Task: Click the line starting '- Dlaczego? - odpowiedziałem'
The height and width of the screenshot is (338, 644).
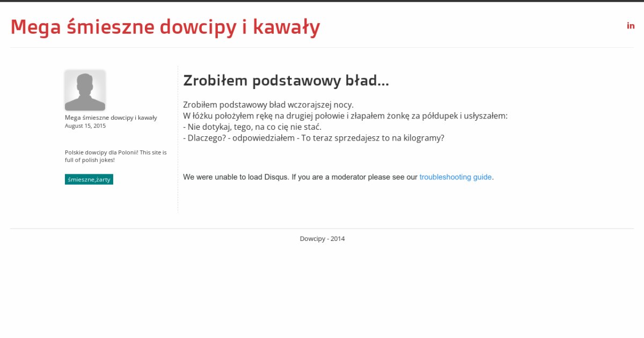Action: 313,138
